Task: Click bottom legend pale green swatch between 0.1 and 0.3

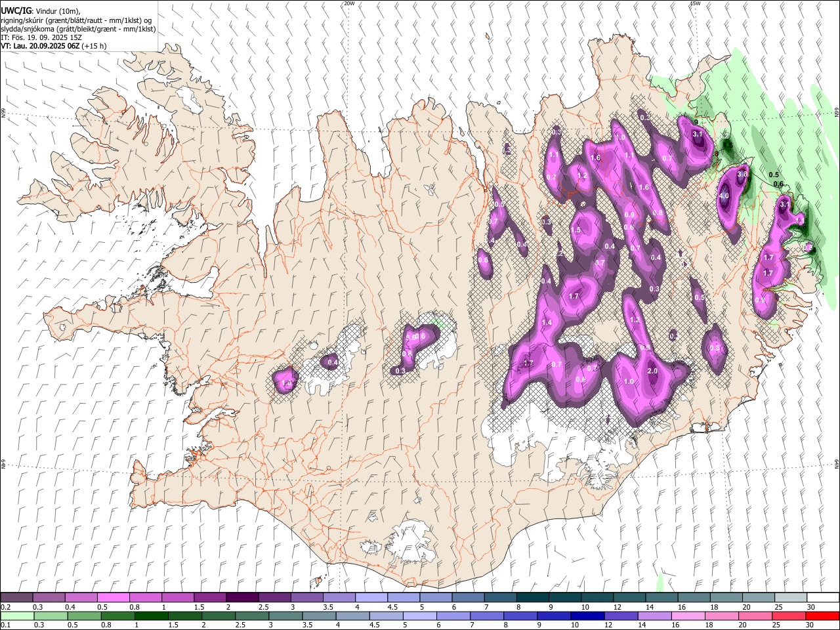Action: pos(16,616)
